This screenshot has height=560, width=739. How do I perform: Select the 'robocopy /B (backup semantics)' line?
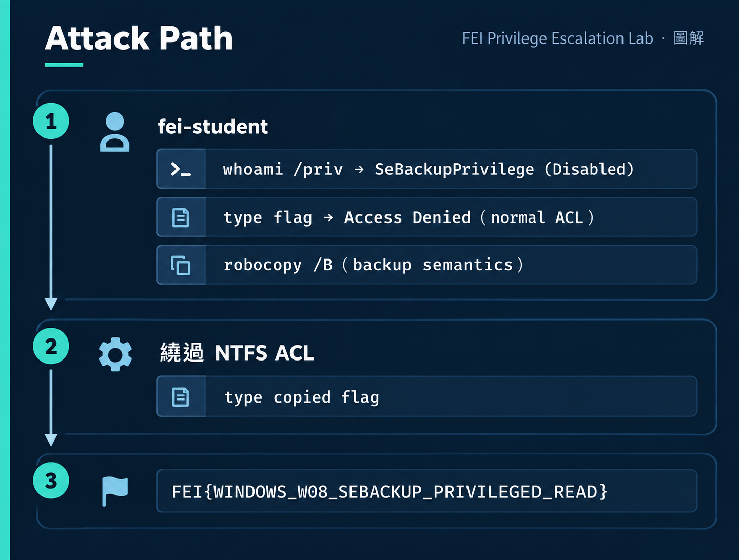[x=374, y=265]
